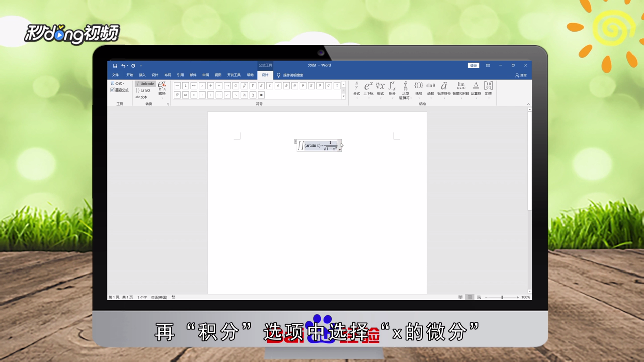Image resolution: width=644 pixels, height=362 pixels.
Task: Undo the last action
Action: pyautogui.click(x=123, y=66)
